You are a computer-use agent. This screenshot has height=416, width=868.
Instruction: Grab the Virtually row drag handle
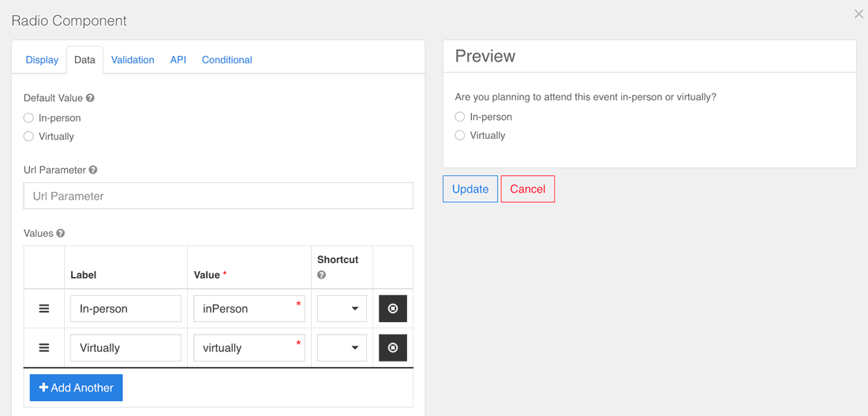(x=44, y=348)
